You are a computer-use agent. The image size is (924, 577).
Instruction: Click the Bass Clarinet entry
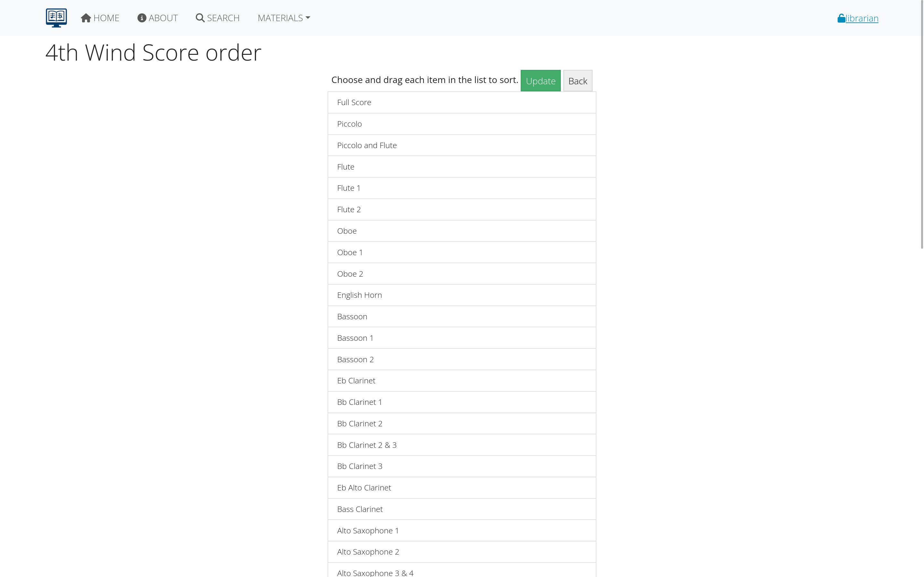461,509
